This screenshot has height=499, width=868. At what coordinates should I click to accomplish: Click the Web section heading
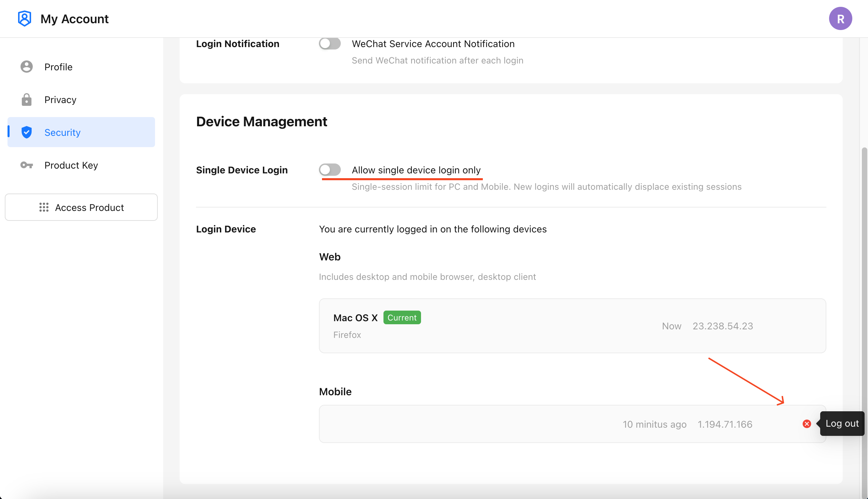point(330,257)
